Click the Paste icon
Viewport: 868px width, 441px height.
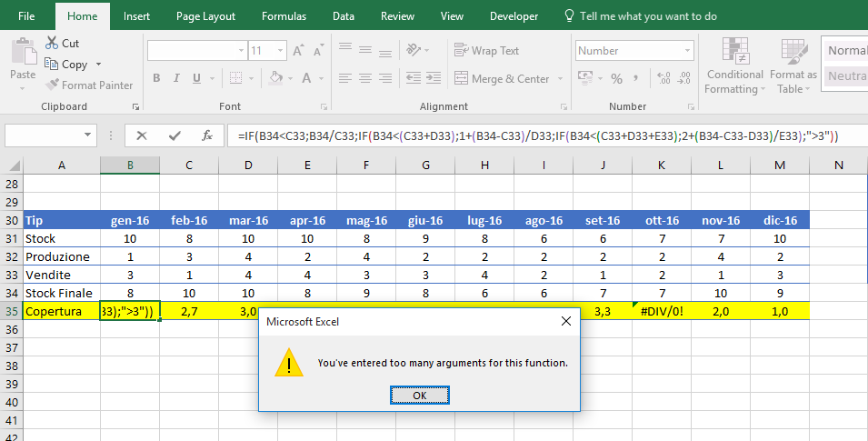click(x=24, y=52)
